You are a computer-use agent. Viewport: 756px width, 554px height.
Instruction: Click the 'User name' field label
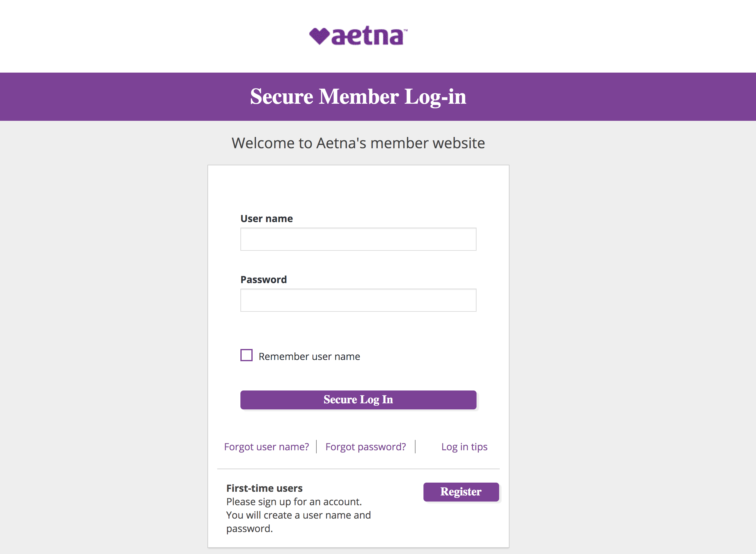click(267, 219)
